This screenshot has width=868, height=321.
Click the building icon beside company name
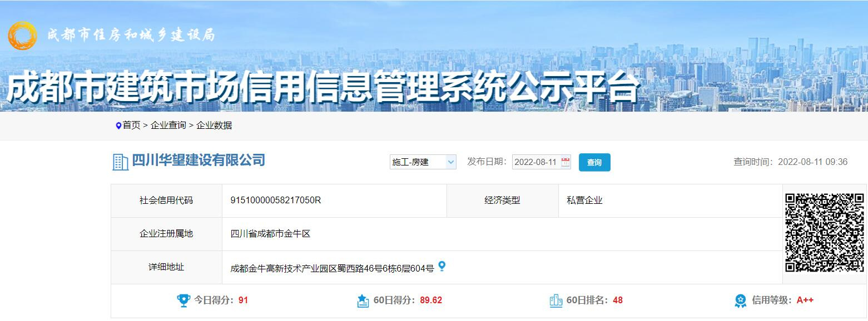point(121,162)
